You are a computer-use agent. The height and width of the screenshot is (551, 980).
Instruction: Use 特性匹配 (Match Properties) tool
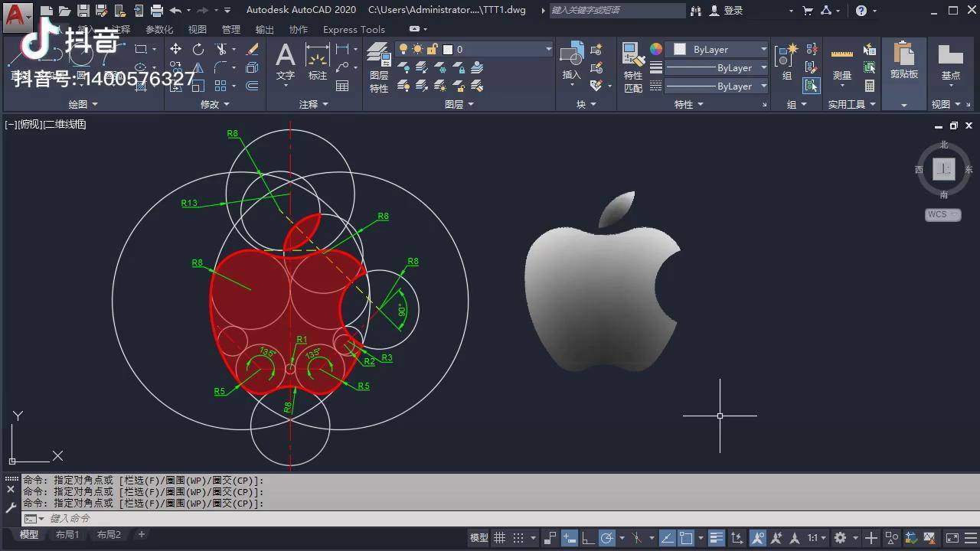[x=632, y=54]
